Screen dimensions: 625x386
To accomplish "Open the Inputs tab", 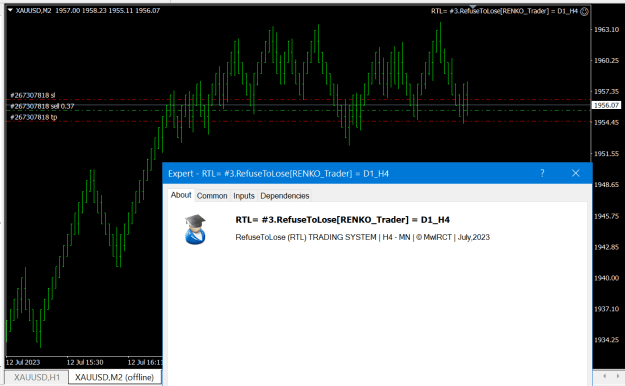I will point(244,196).
